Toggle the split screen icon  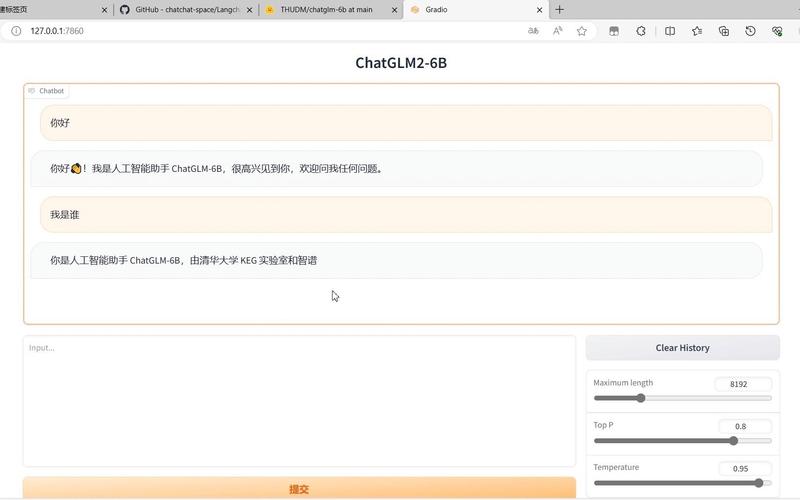[670, 31]
